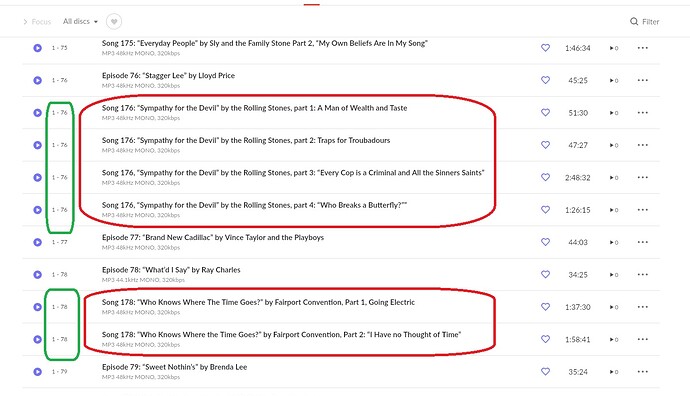Play Episode 78 What'd I Say
The image size is (690, 396).
coord(38,275)
